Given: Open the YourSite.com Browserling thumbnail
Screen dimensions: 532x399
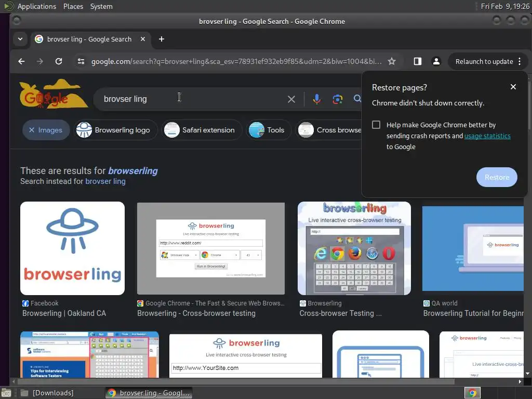Looking at the screenshot, I should pyautogui.click(x=245, y=355).
